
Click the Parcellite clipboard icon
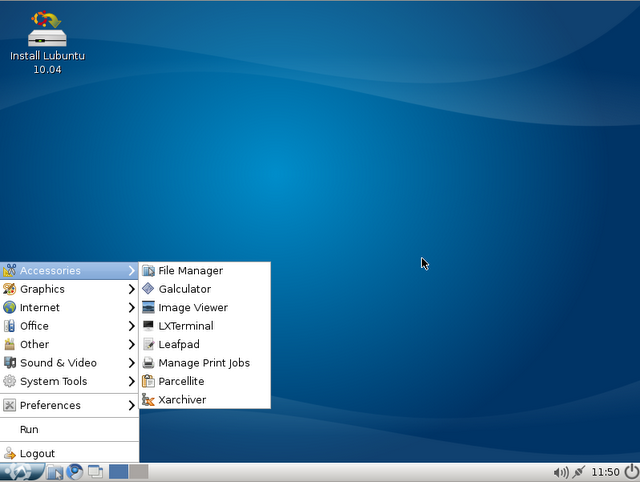pos(149,381)
